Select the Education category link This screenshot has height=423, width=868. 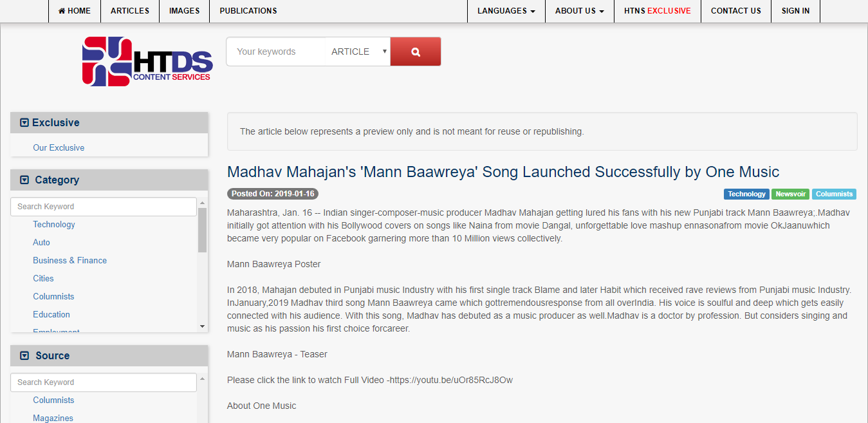click(x=51, y=314)
